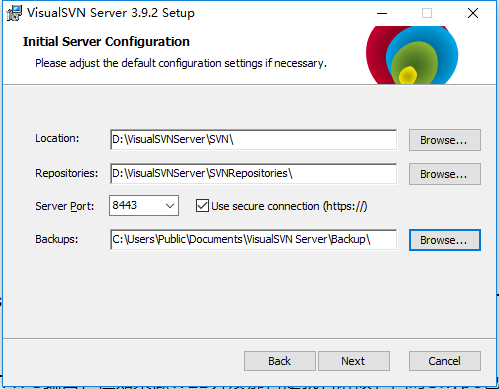Toggle Use secure connection (https://) checkbox
Image resolution: width=499 pixels, height=389 pixels.
point(202,206)
